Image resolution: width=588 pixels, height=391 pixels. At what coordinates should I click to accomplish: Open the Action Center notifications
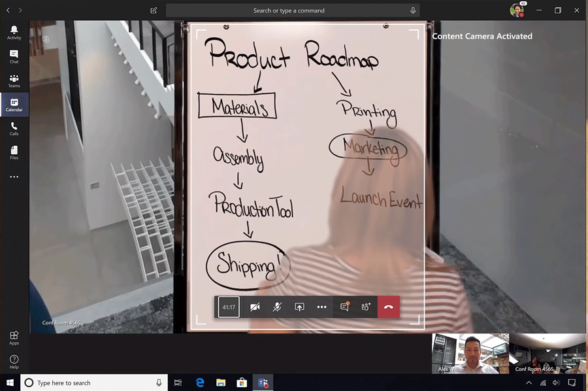click(572, 382)
